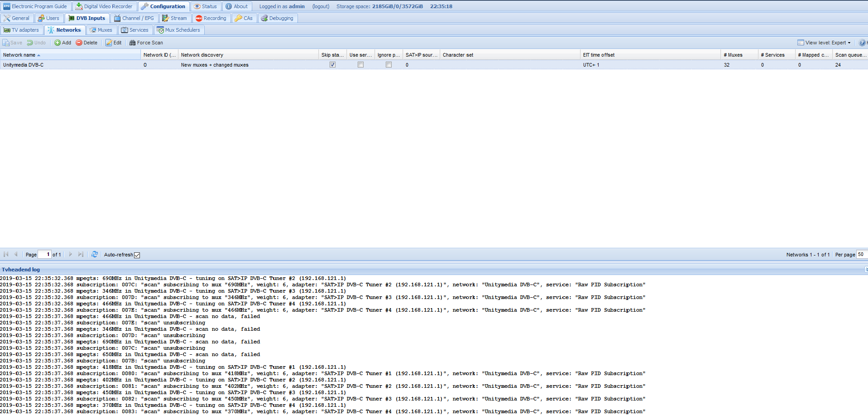868x415 pixels.
Task: Sort by Network ID column header
Action: click(159, 55)
